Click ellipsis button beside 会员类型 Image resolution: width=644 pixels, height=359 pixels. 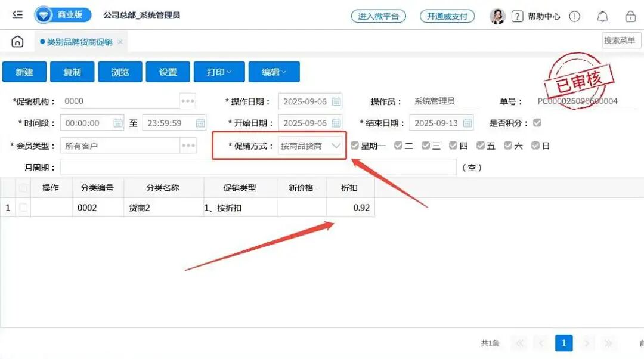pyautogui.click(x=188, y=146)
